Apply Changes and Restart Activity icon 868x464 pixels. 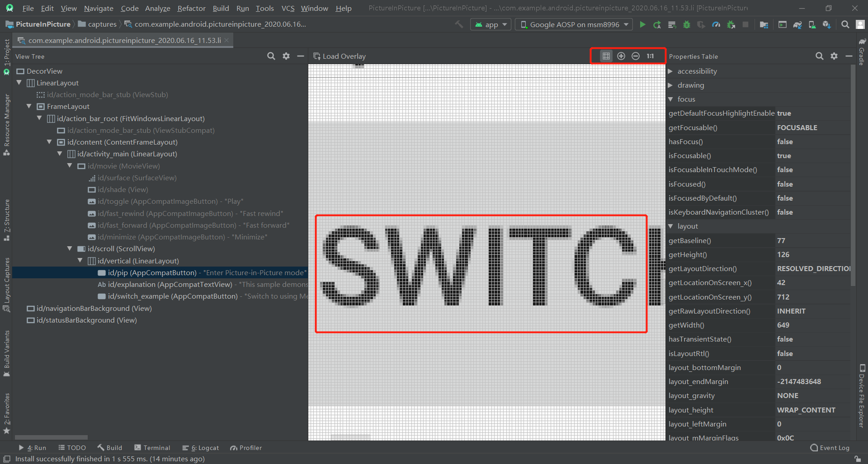657,24
